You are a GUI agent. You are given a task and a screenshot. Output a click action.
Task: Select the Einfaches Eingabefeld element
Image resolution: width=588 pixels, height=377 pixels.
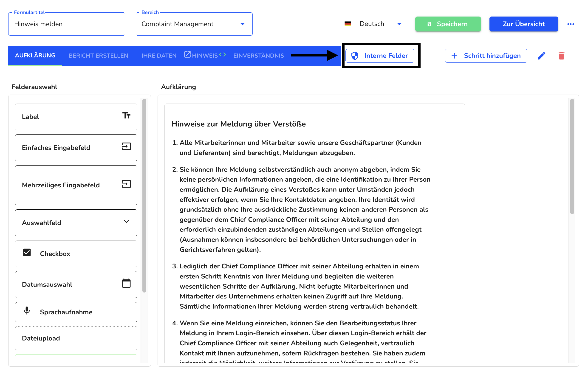(x=76, y=148)
